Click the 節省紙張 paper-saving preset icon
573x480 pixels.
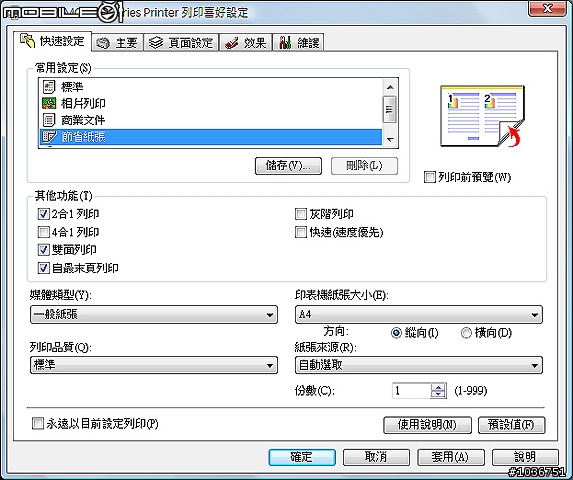click(49, 137)
